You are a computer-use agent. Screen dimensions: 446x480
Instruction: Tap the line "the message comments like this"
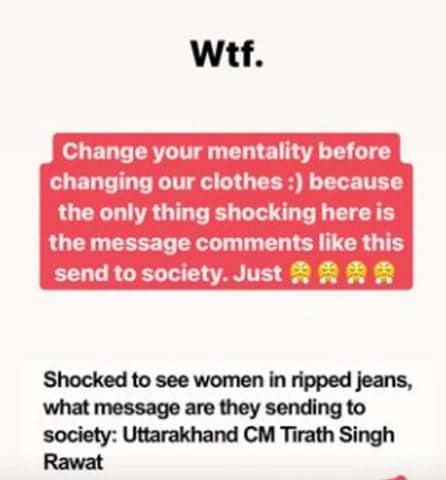(226, 243)
